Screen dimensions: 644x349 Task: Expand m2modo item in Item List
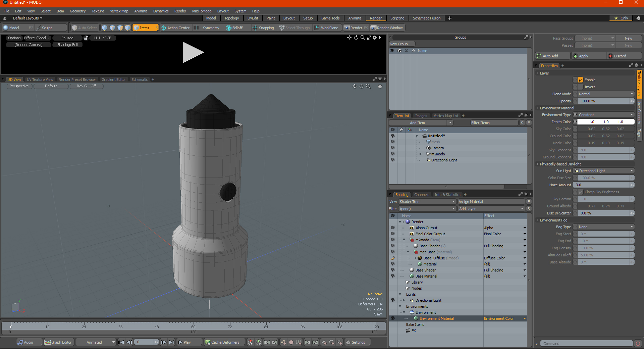pyautogui.click(x=421, y=154)
